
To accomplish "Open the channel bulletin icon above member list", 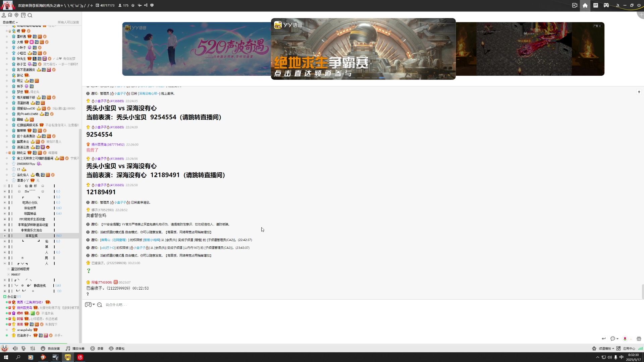I will point(23,15).
